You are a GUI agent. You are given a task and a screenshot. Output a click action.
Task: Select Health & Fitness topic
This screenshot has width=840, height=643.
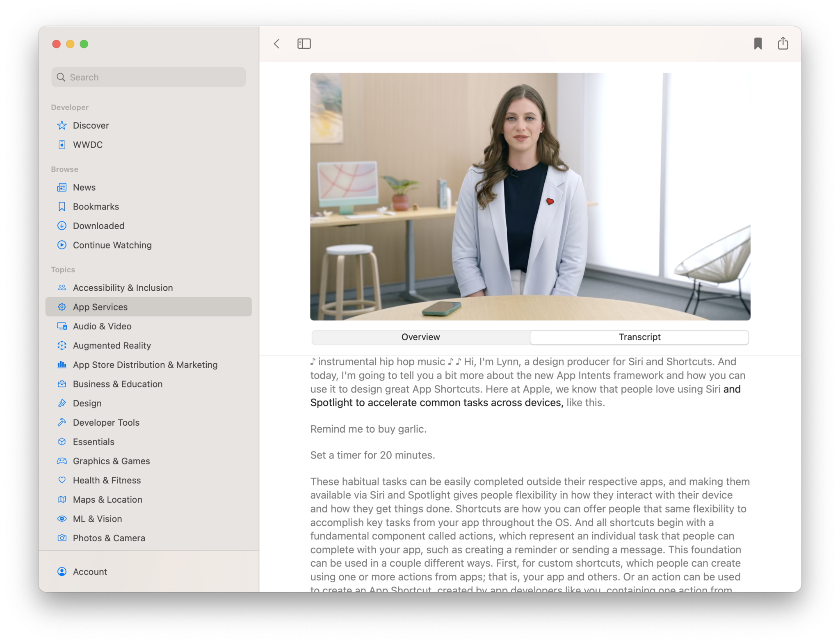(107, 481)
